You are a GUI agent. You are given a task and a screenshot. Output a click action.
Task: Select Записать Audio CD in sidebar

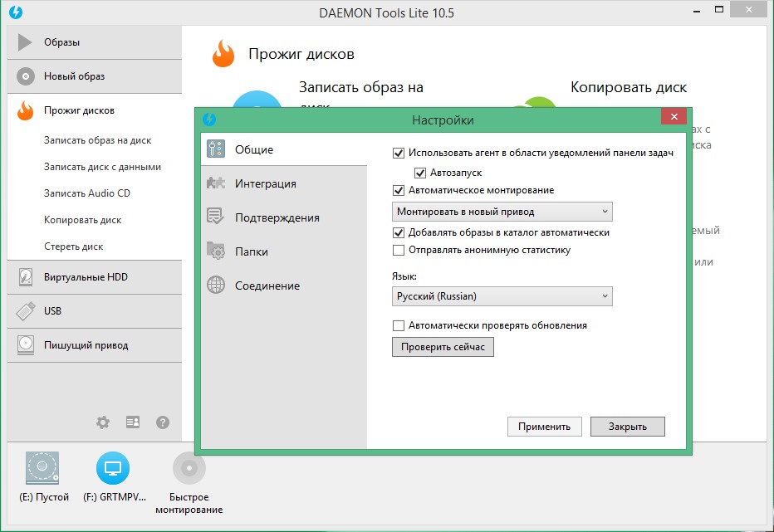(x=87, y=193)
